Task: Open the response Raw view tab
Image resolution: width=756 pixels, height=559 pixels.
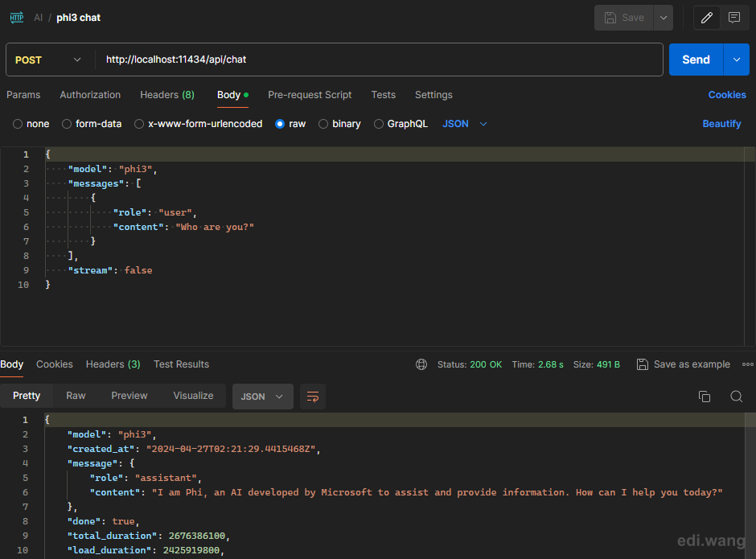Action: click(x=76, y=396)
